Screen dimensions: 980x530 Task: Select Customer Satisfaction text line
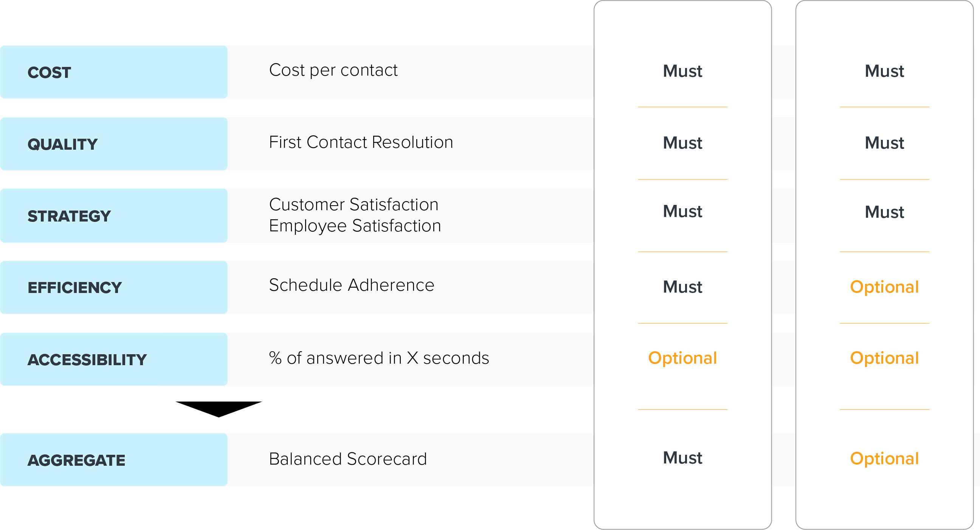pos(354,205)
